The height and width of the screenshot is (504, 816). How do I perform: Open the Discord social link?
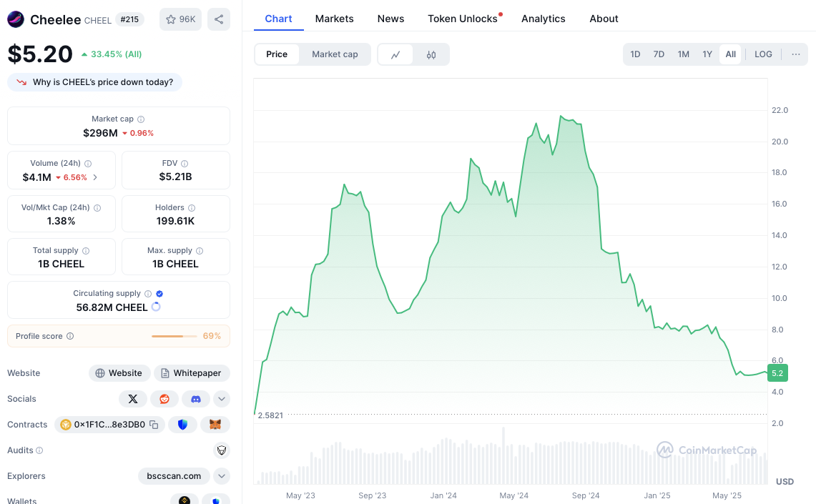point(196,399)
